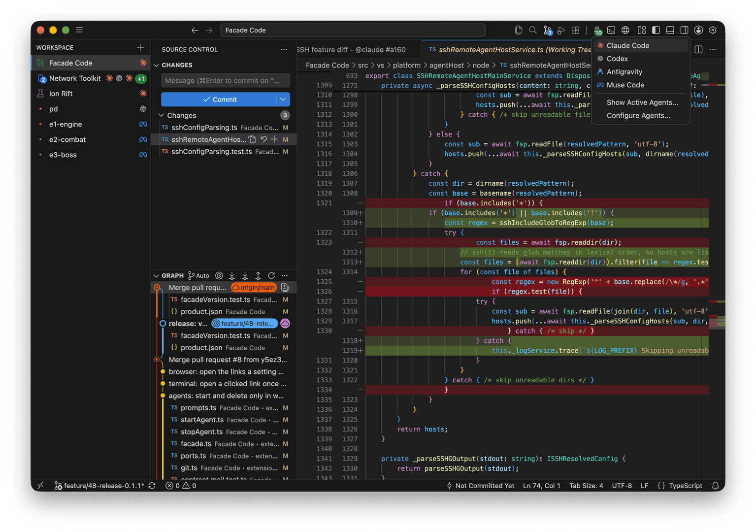Click Configure Agents... menu entry
This screenshot has height=532, width=756.
click(641, 116)
